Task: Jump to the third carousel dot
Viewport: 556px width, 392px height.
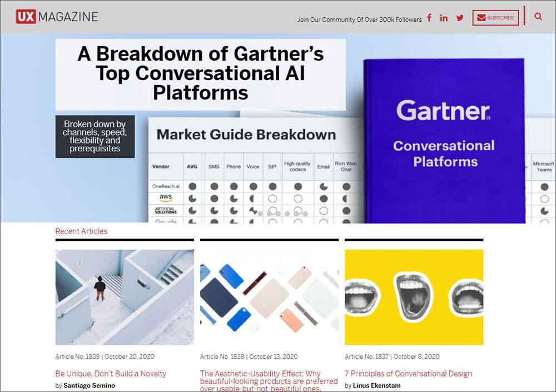Action: coord(278,214)
